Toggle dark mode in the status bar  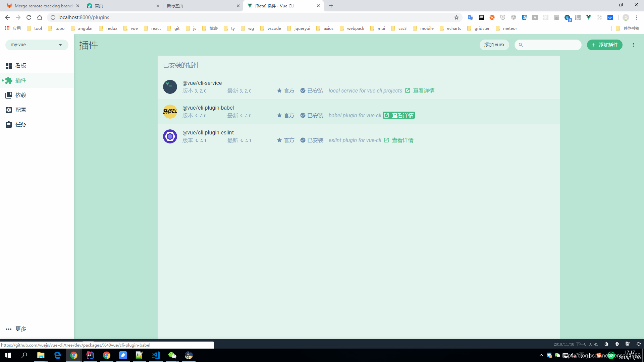point(606,344)
